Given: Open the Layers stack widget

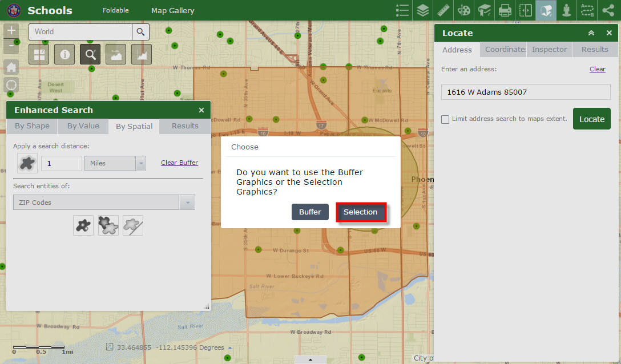Looking at the screenshot, I should [422, 10].
